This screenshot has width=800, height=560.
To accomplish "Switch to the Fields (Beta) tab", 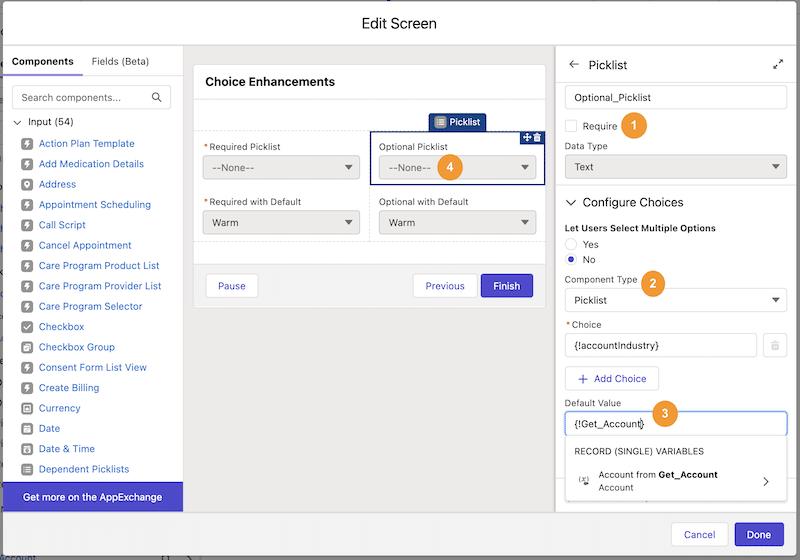I will click(120, 61).
